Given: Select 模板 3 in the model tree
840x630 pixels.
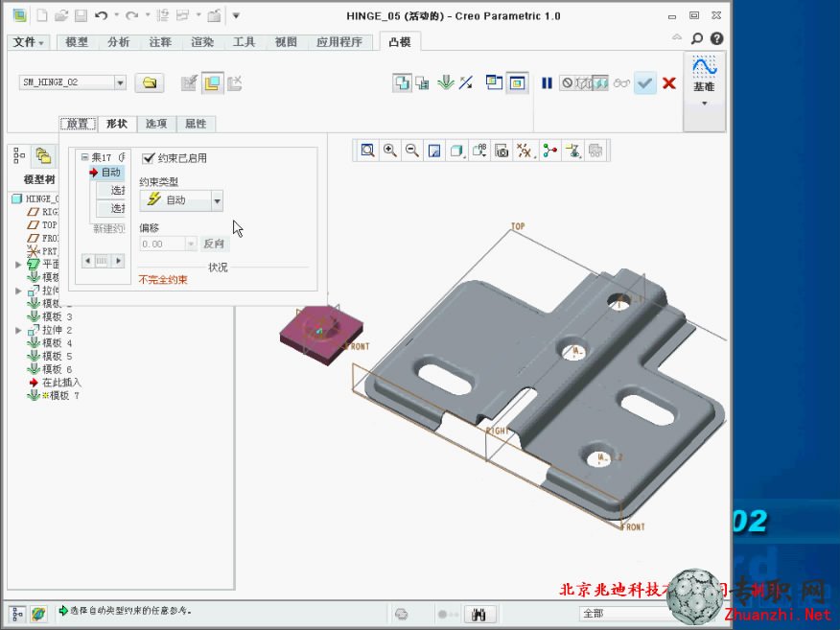Looking at the screenshot, I should click(x=57, y=316).
